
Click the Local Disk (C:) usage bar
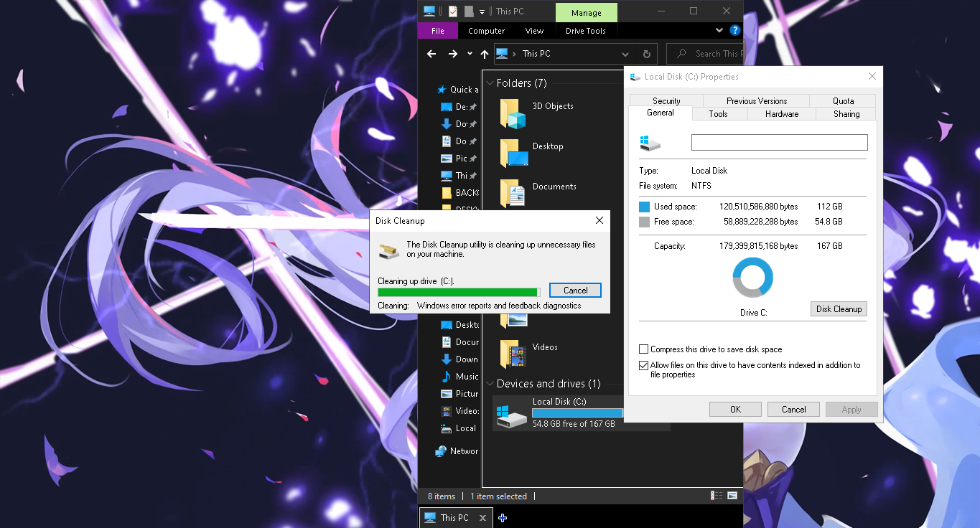577,412
